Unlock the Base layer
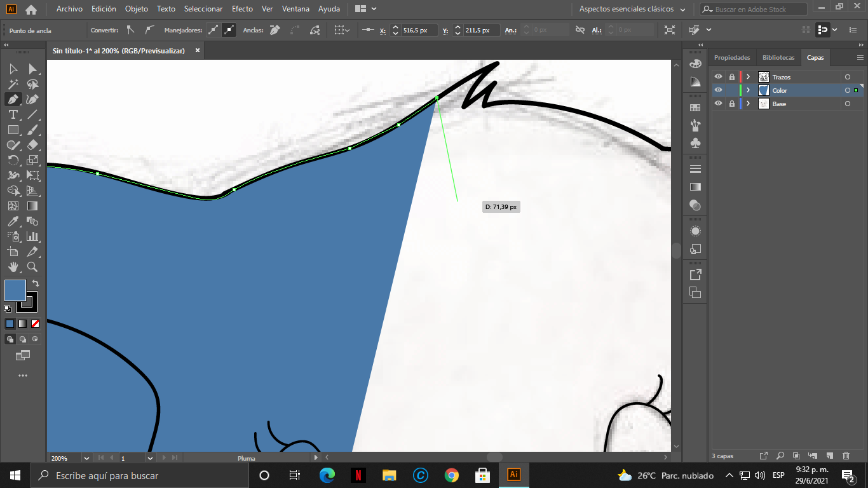 point(731,104)
